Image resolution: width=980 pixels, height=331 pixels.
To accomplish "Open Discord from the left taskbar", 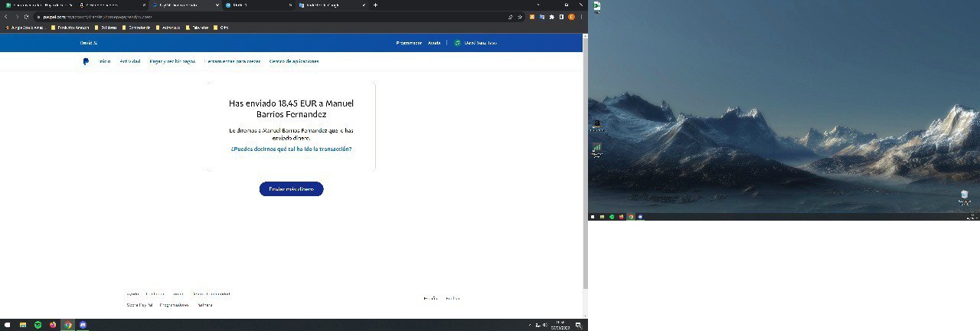I will coord(83,325).
